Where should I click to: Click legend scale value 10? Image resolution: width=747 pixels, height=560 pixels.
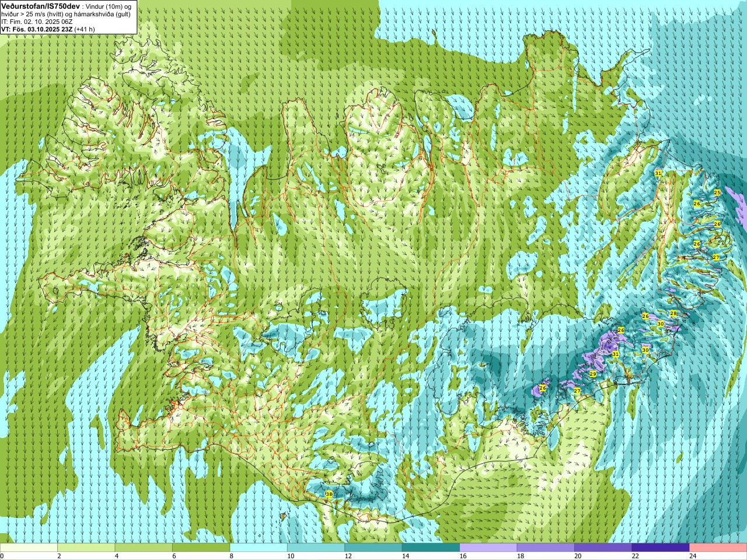click(x=290, y=556)
